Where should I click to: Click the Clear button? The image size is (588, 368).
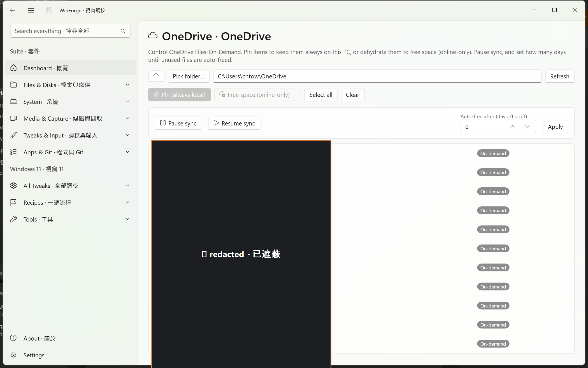click(352, 95)
